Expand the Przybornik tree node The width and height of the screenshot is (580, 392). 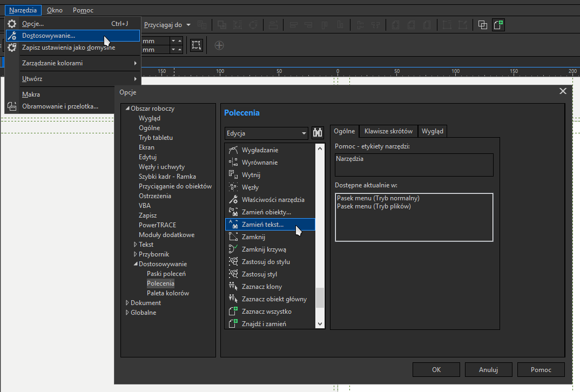tap(136, 254)
